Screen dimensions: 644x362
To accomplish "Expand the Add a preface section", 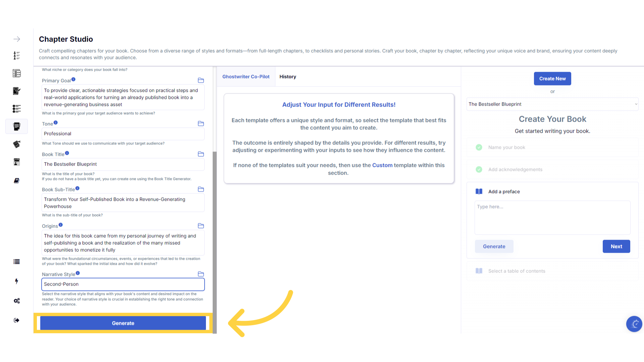I will (504, 192).
